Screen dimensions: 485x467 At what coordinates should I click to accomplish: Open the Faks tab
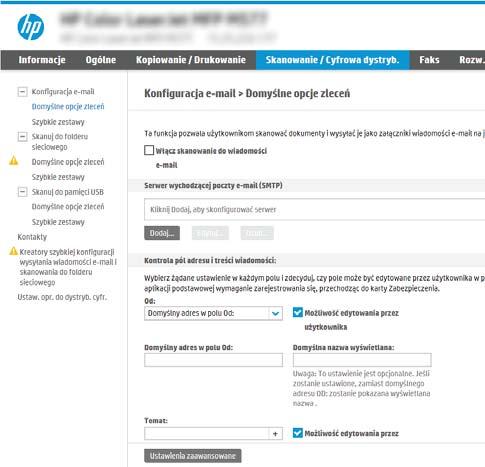[x=429, y=60]
